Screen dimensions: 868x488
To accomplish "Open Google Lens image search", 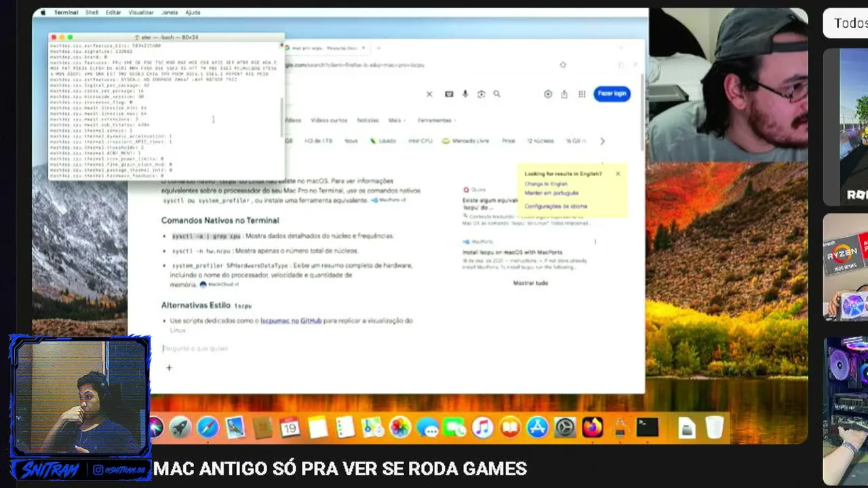I will [x=481, y=94].
